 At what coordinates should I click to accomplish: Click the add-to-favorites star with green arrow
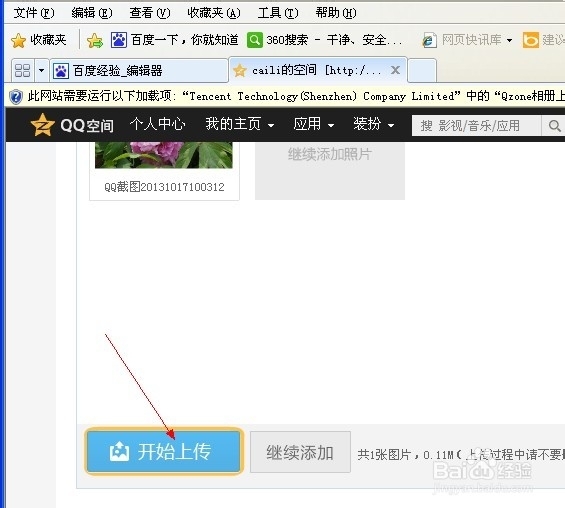95,40
